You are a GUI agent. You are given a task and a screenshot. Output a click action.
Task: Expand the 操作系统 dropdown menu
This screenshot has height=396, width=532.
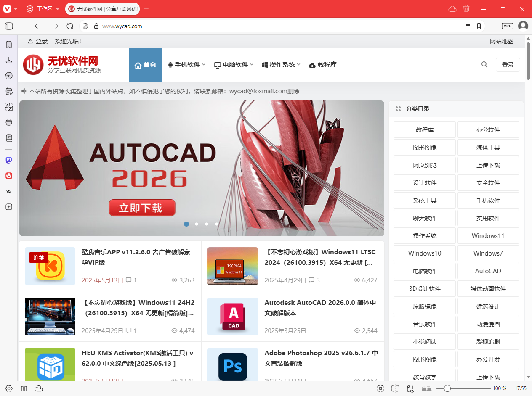coord(281,65)
